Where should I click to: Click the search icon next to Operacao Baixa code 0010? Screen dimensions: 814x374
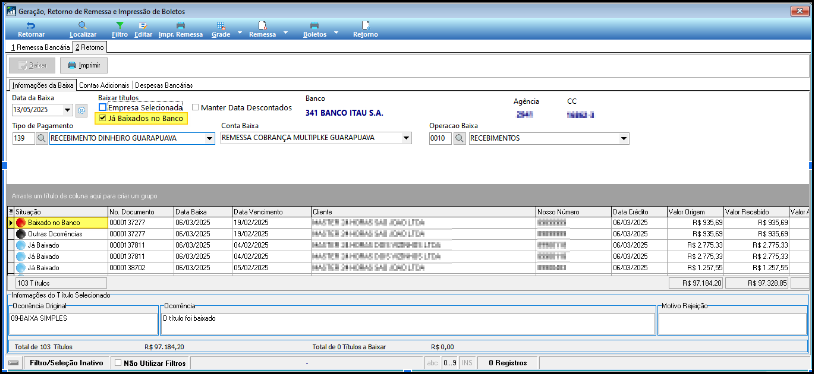pos(459,138)
